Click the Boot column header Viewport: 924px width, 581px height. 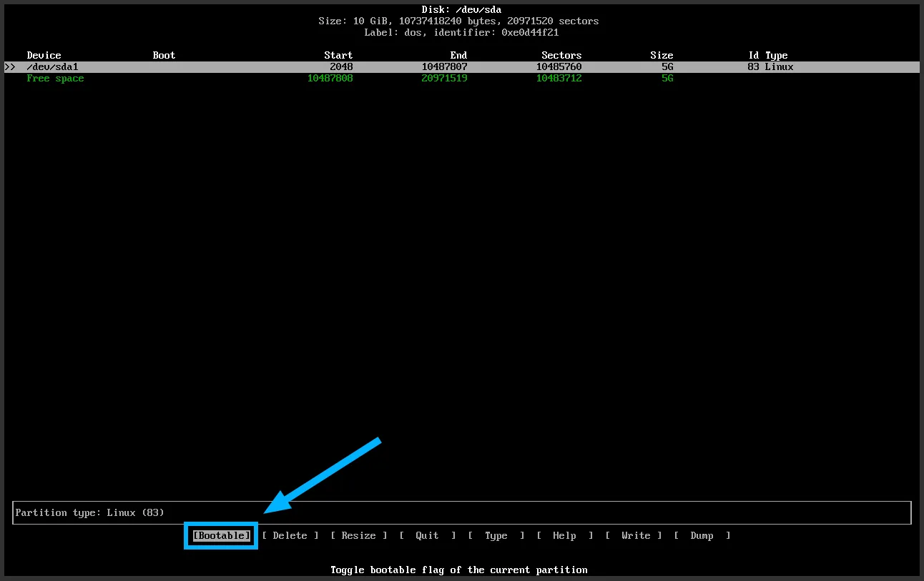click(x=164, y=56)
